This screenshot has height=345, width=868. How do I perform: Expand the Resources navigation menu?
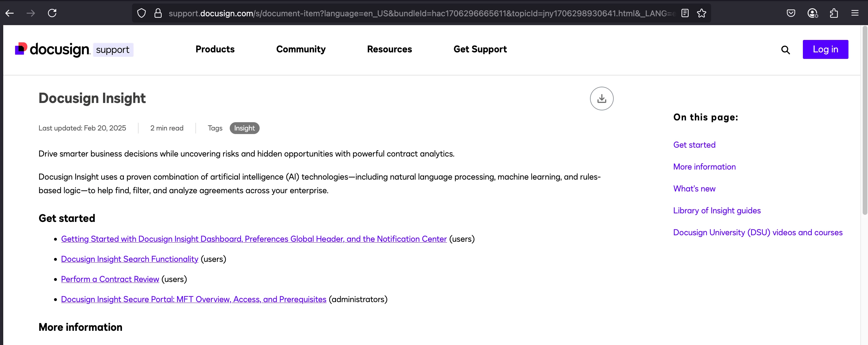[389, 49]
